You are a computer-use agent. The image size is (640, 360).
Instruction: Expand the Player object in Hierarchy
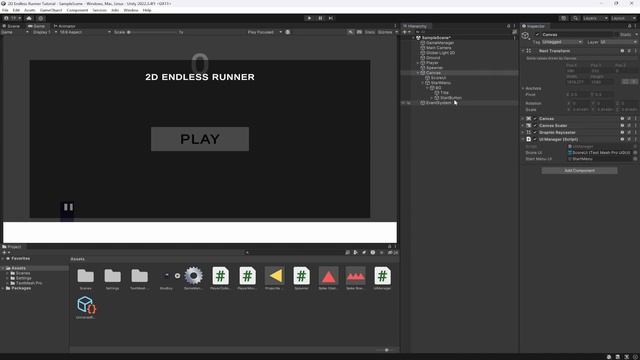coord(418,63)
